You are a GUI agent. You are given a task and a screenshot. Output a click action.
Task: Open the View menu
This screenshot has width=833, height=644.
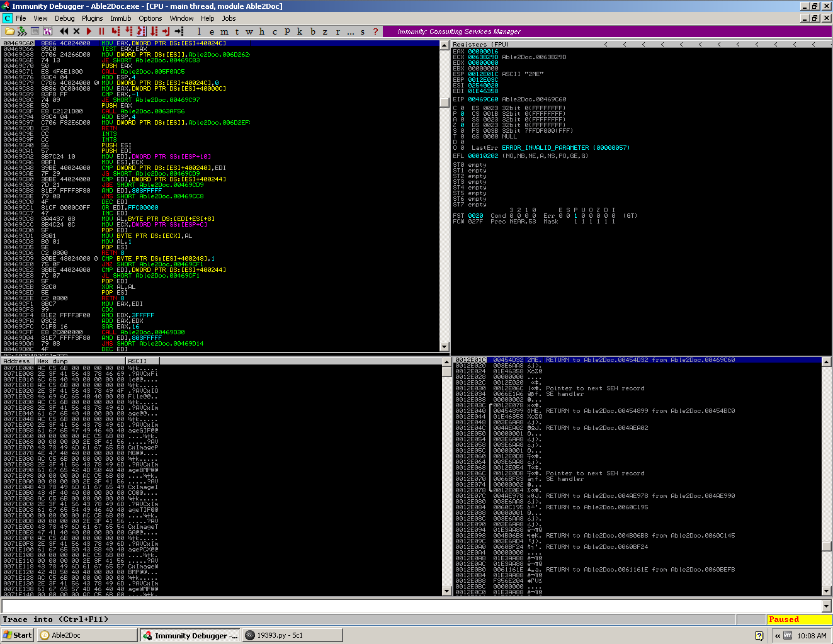coord(40,18)
